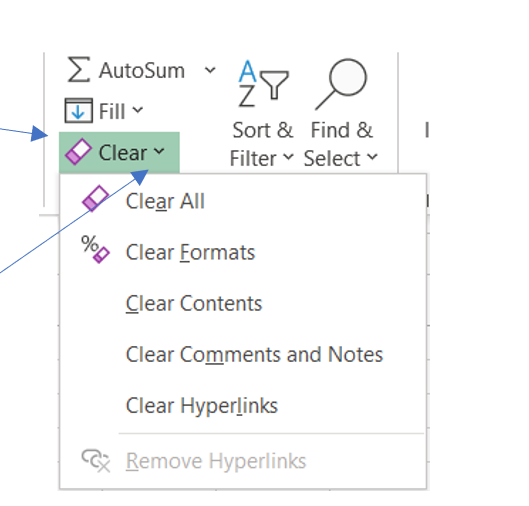Collapse the Clear dropdown chevron
Viewport: 529px width, 506px height.
(159, 151)
